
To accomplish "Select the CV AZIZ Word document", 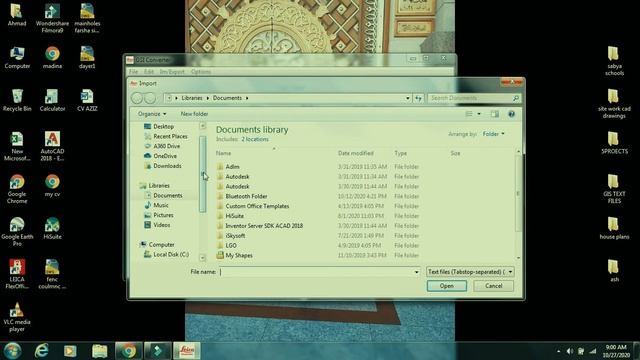I will (87, 100).
